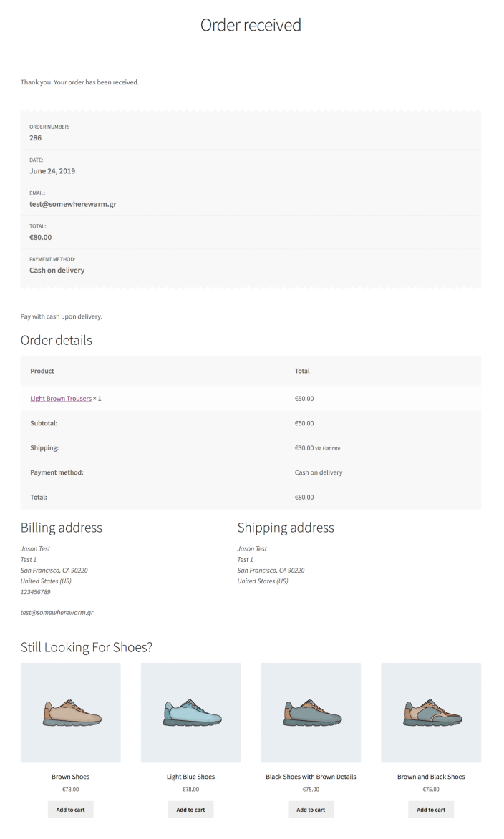Add Brown Shoes to cart

pyautogui.click(x=71, y=810)
